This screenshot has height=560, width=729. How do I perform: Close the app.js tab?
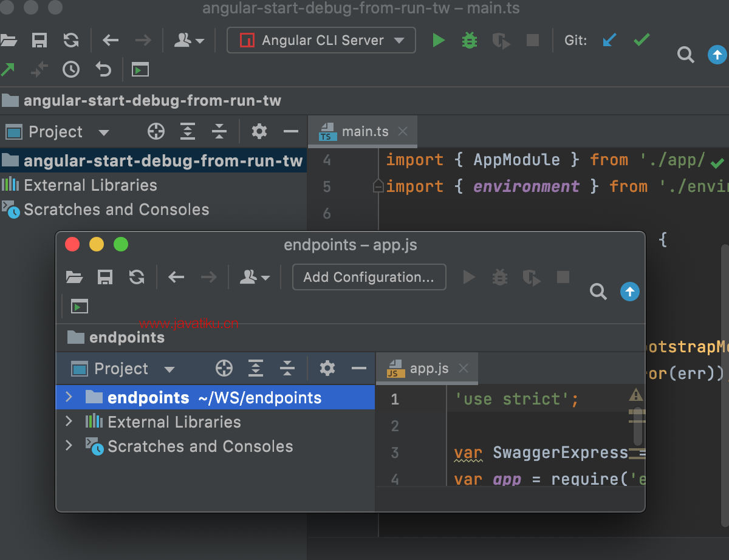coord(464,368)
